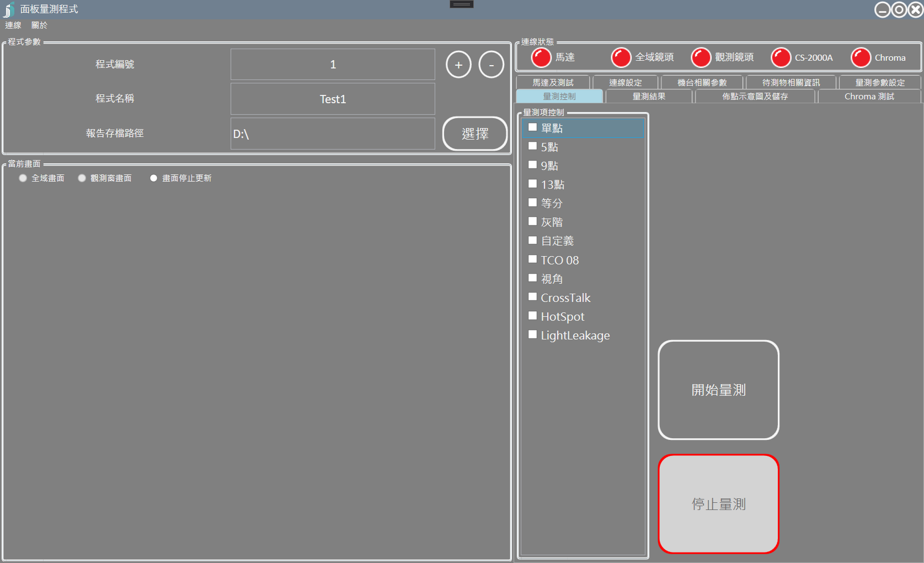This screenshot has height=563, width=924.
Task: Open the 機台相關參數 tab
Action: pos(702,82)
